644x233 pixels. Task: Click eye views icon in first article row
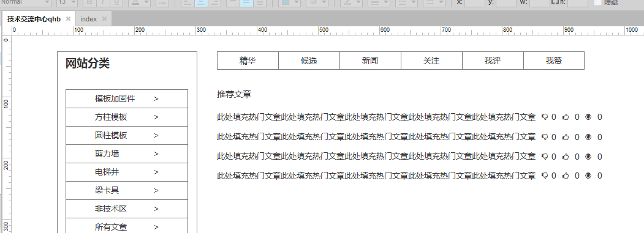click(x=588, y=117)
